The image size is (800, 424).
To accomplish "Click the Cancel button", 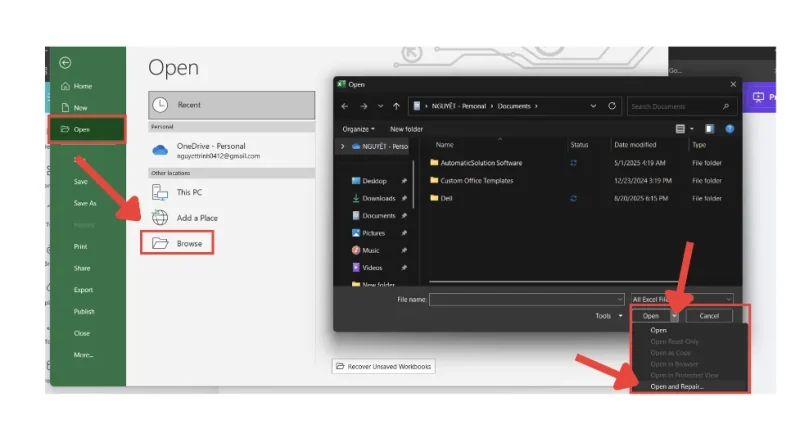I will click(x=708, y=316).
